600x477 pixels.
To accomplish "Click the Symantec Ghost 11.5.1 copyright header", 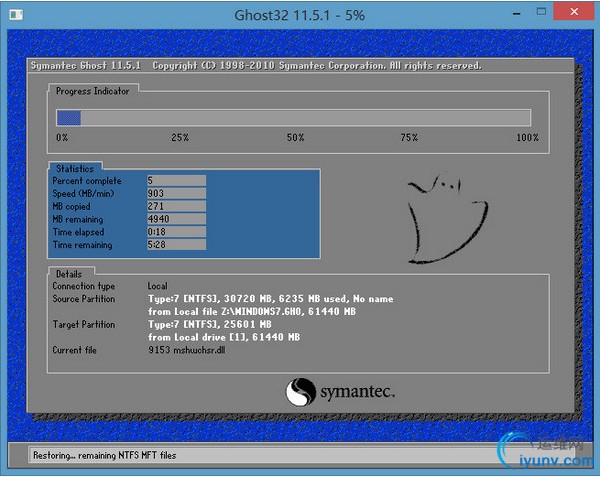I will [x=256, y=66].
